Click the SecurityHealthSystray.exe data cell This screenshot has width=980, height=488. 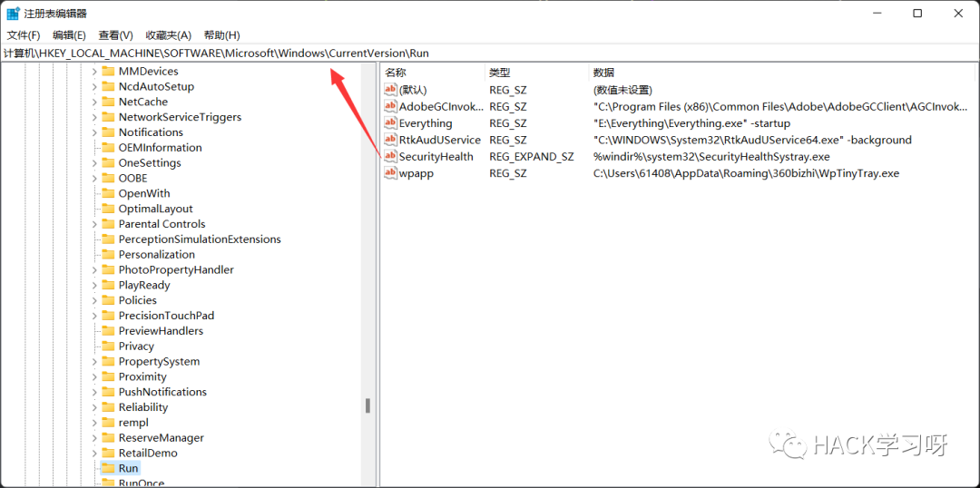(x=711, y=157)
